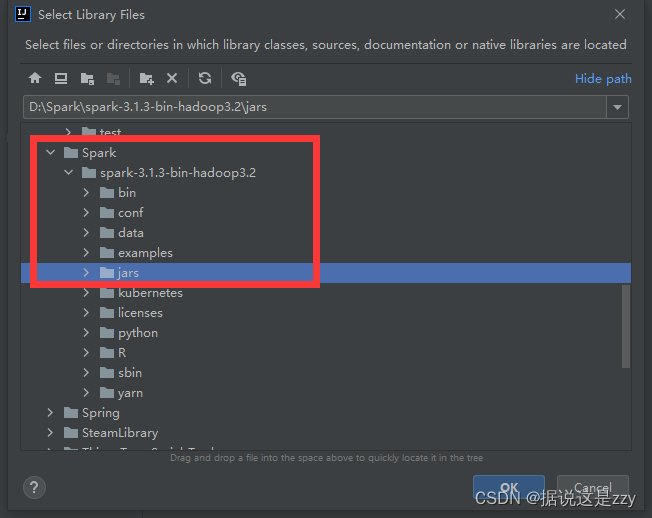
Task: Delete selected item X icon
Action: point(172,78)
